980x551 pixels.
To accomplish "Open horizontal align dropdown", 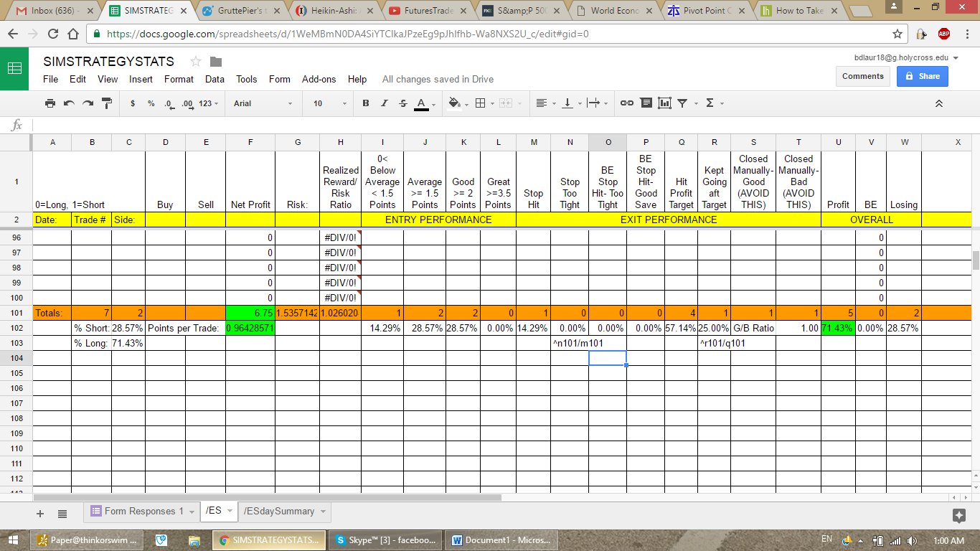I will (545, 103).
